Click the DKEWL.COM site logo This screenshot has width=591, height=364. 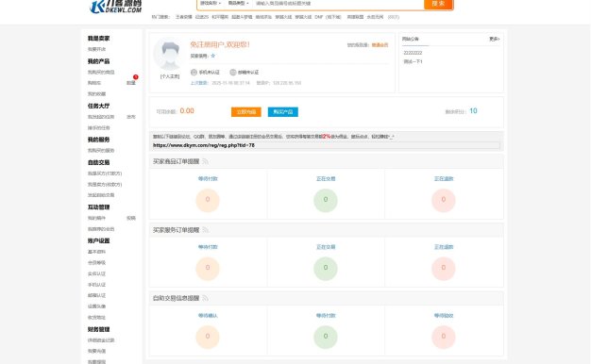coord(116,7)
